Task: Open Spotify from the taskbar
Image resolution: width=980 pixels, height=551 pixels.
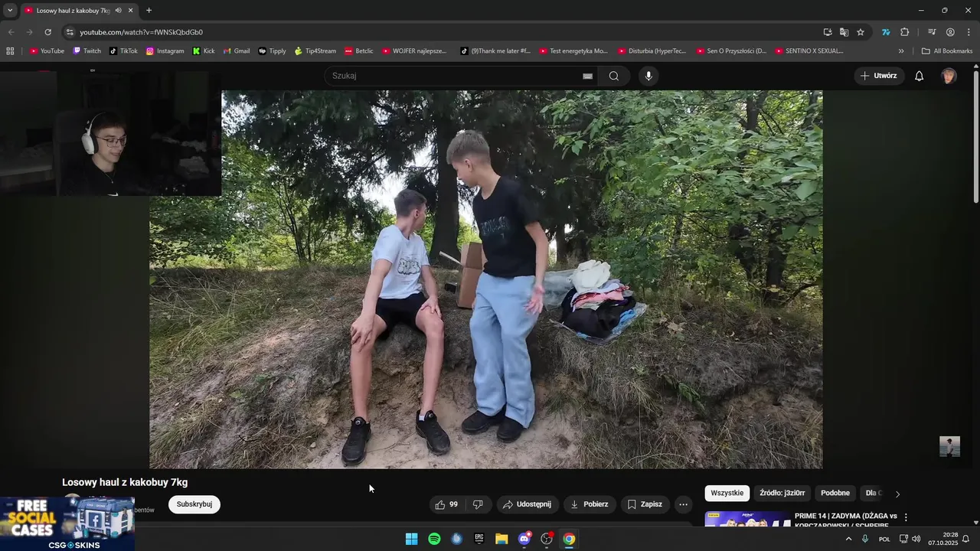Action: [434, 539]
